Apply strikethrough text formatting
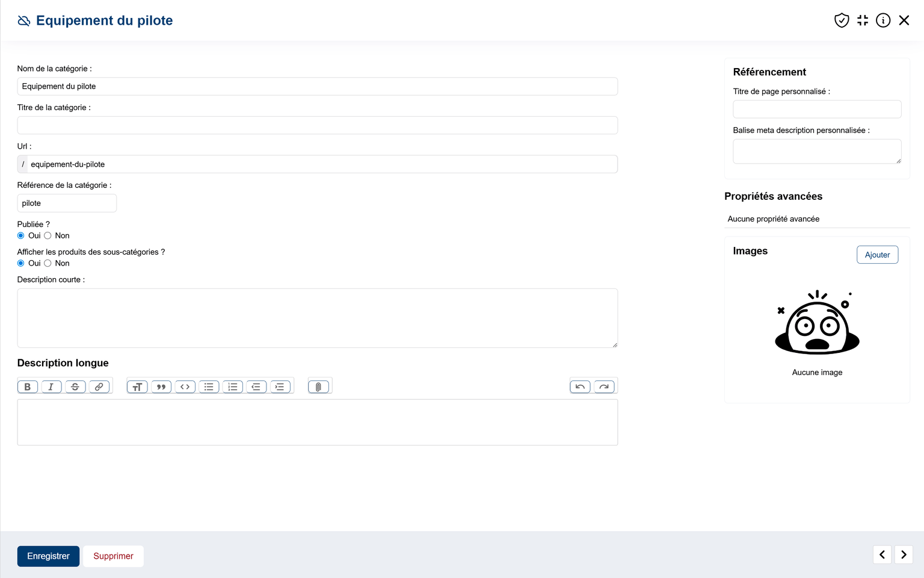 click(75, 387)
